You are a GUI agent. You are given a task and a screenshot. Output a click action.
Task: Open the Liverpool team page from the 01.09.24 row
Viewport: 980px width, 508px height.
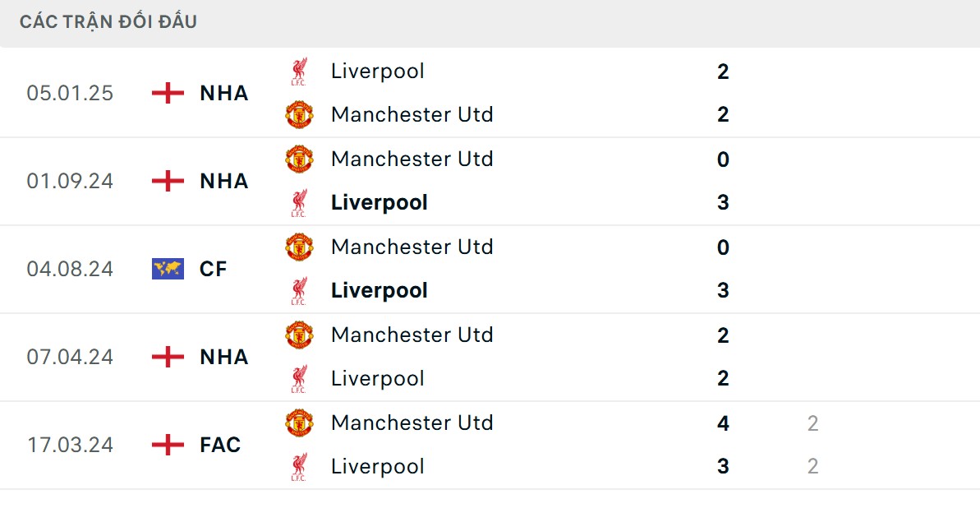tap(379, 202)
